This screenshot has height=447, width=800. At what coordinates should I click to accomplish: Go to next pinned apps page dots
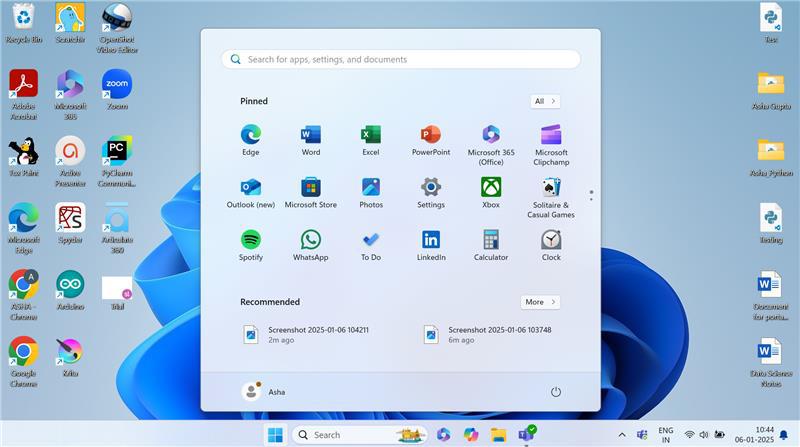591,195
